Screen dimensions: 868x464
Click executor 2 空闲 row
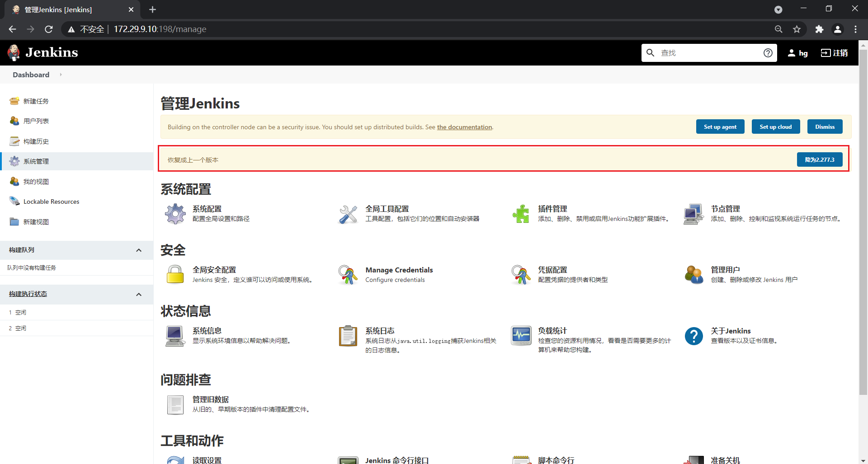77,328
